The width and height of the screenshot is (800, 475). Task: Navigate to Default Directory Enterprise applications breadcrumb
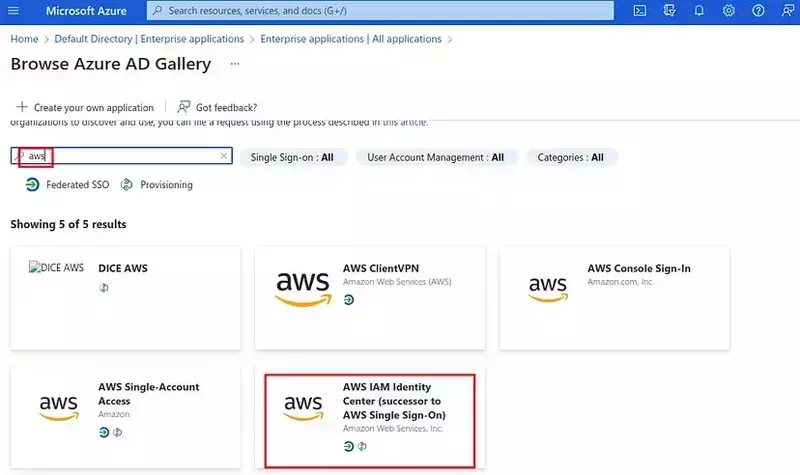tap(148, 39)
